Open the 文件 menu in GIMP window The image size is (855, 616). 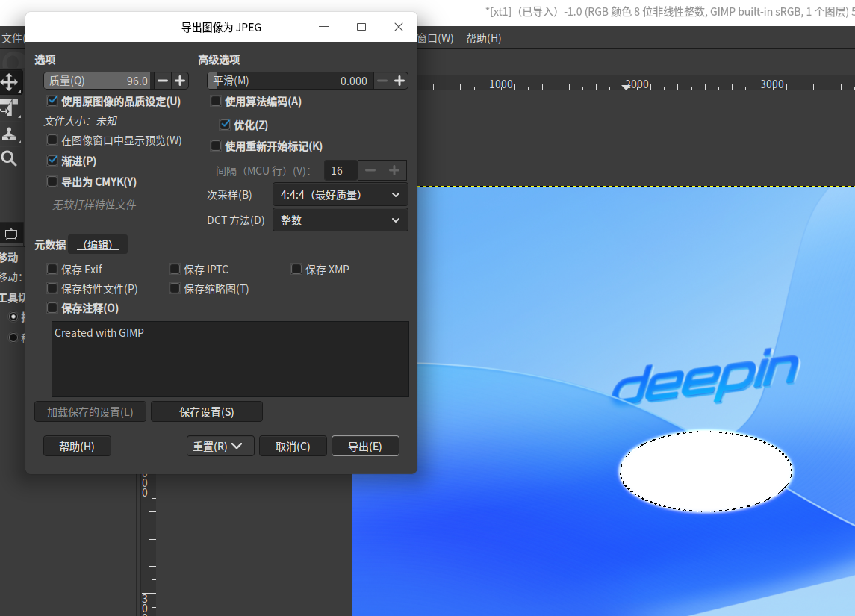(12, 38)
